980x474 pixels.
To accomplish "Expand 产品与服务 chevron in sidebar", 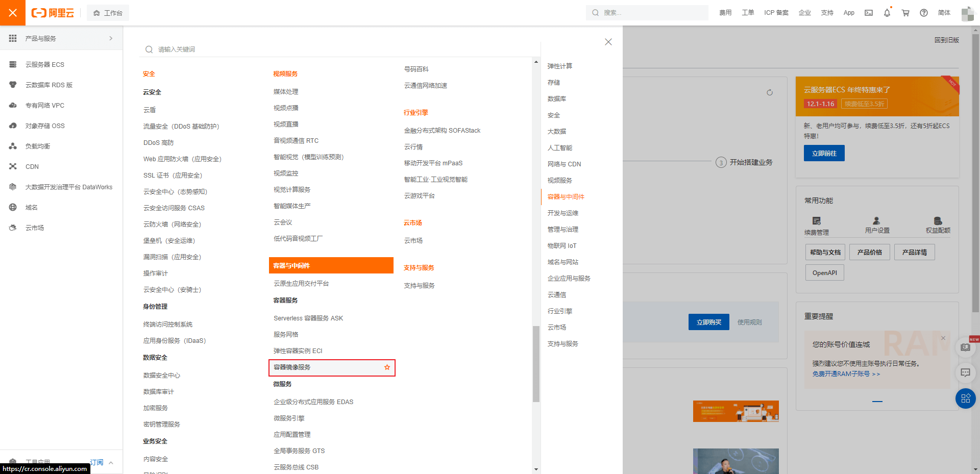I will [111, 38].
